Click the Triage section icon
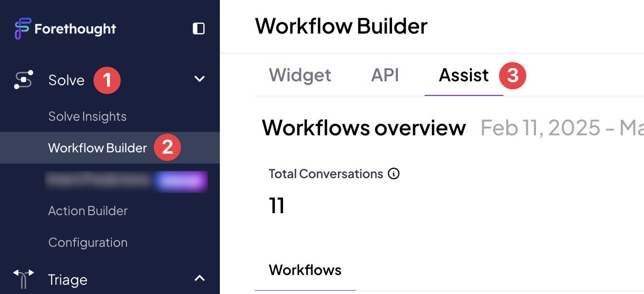 tap(24, 279)
